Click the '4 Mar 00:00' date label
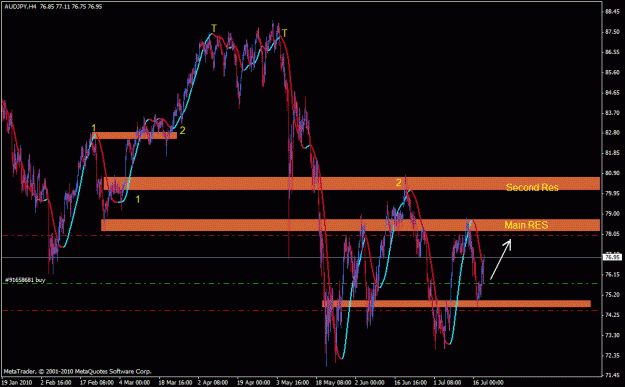This screenshot has width=625, height=387. [x=135, y=383]
